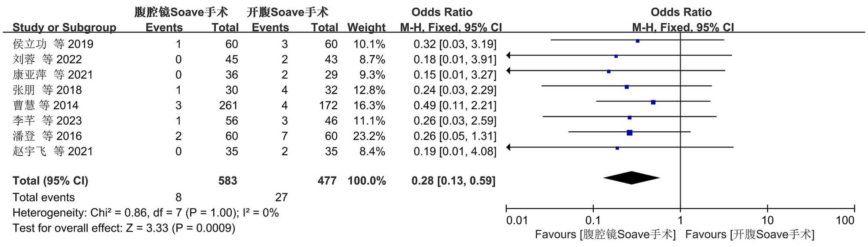Click the left arrow on 刘蓉 等 2022 interval
Screen dimensions: 868x247
pos(509,55)
